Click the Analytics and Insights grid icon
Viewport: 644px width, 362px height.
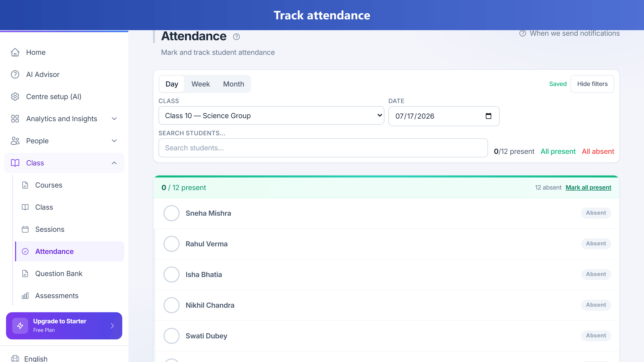(15, 119)
